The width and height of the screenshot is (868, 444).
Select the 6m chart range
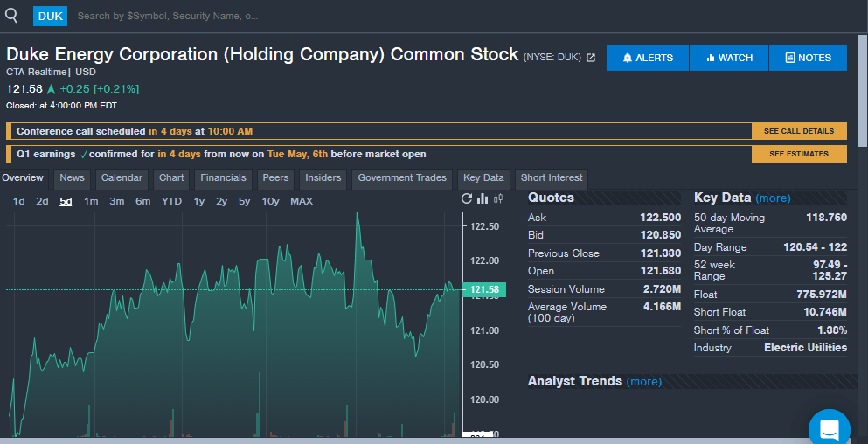[x=142, y=202]
